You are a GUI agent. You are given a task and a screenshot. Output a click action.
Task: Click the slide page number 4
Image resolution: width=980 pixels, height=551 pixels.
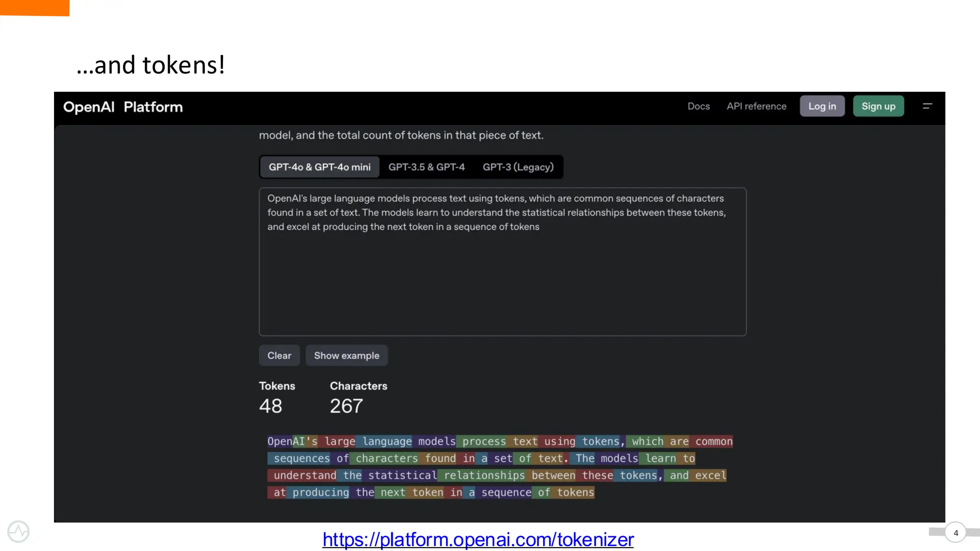[x=956, y=533]
